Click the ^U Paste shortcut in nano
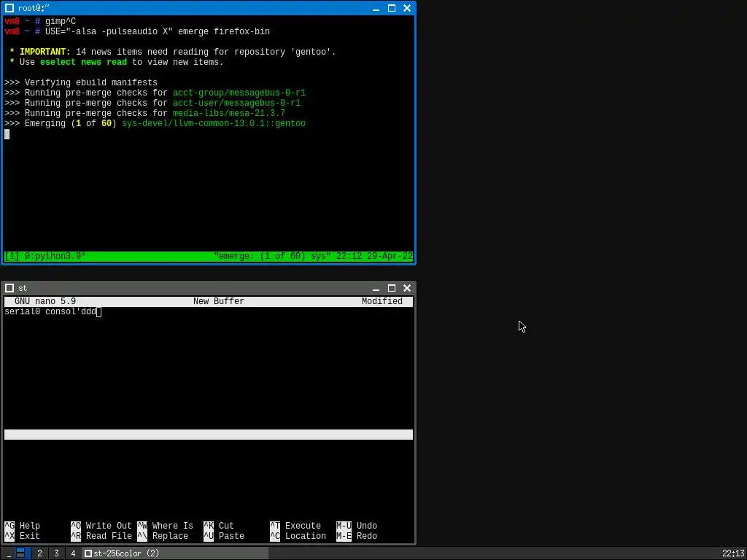 224,536
